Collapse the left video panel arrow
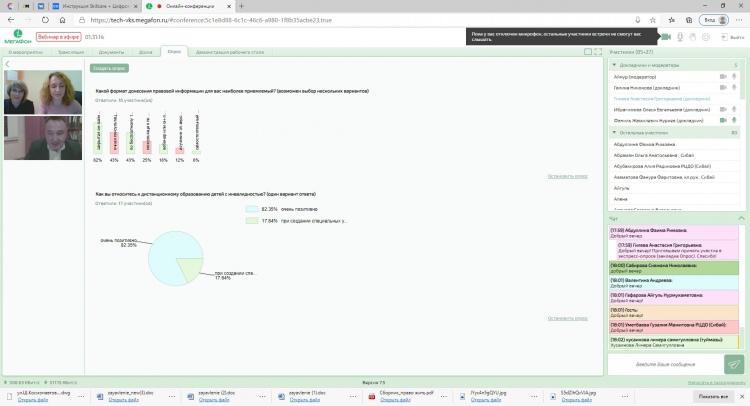750x406 pixels. click(x=7, y=64)
